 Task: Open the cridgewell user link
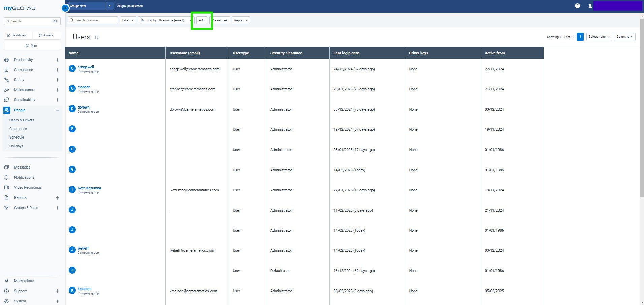point(86,67)
